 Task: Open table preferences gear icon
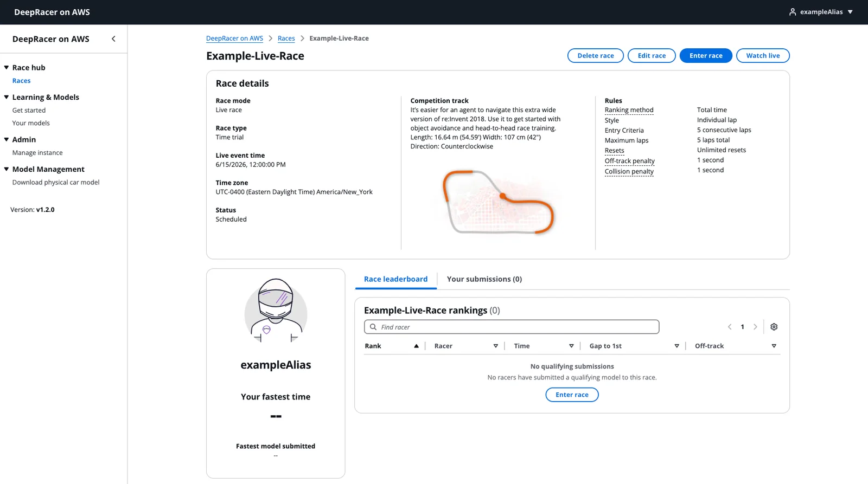[774, 327]
